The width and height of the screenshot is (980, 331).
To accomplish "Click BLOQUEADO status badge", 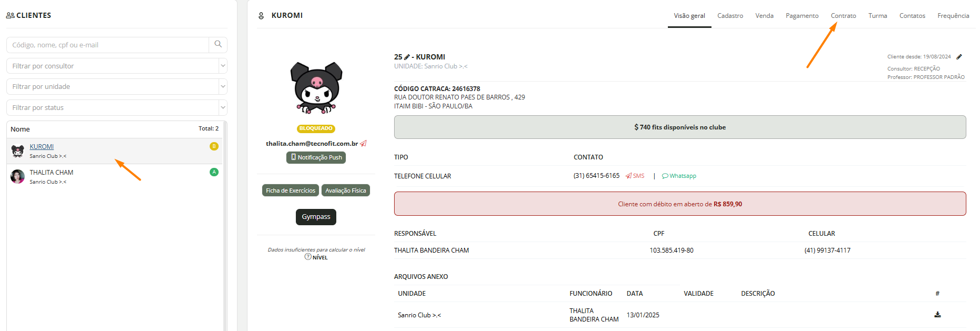I will (316, 128).
